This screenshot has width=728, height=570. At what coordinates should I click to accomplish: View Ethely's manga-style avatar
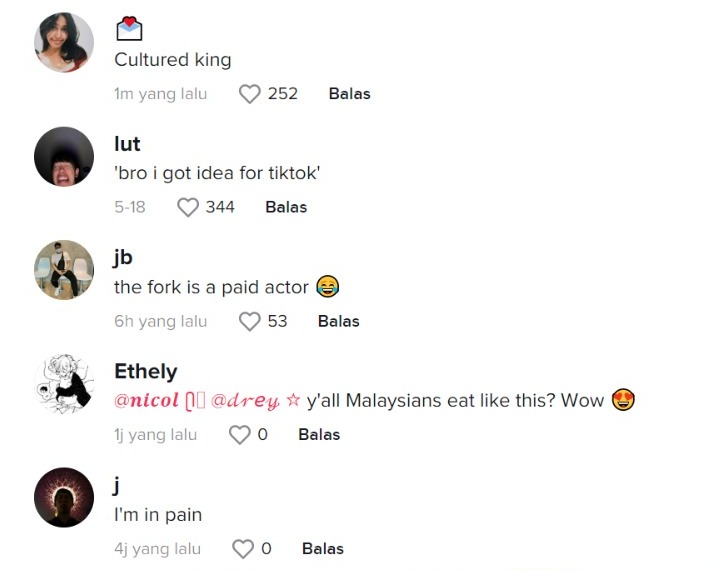pyautogui.click(x=64, y=383)
